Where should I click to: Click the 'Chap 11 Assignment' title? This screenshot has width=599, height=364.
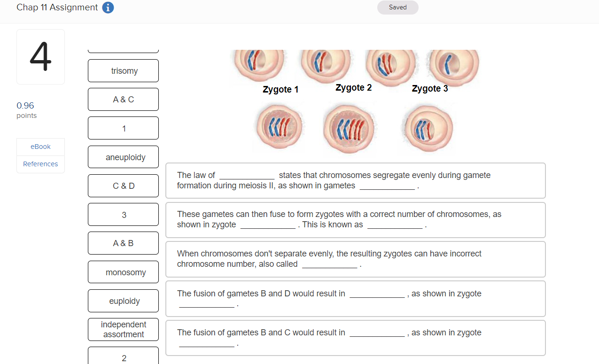click(x=57, y=8)
